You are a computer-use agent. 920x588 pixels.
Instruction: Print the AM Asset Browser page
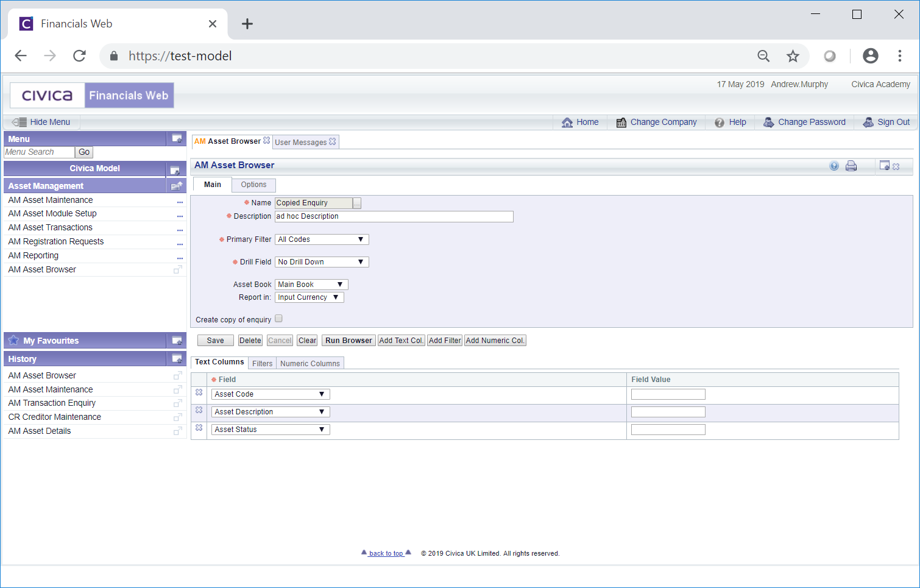point(851,166)
